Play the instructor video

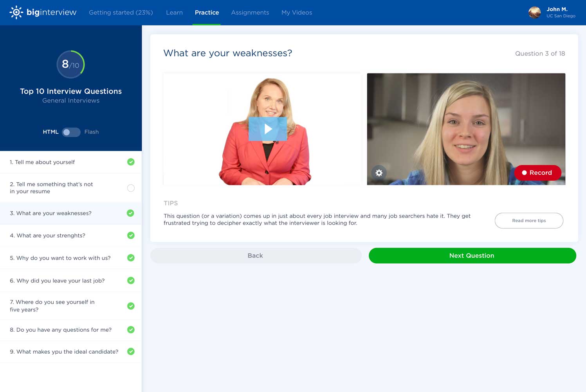tap(267, 128)
